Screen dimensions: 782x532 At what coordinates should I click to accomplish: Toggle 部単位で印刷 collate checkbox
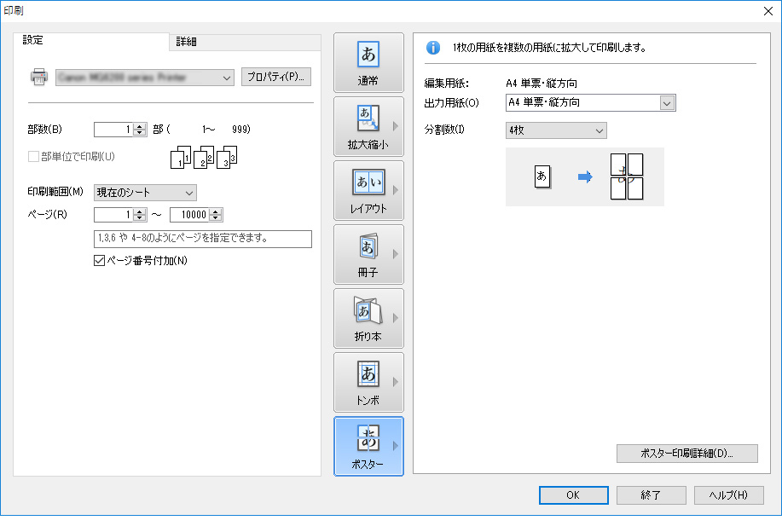[34, 157]
